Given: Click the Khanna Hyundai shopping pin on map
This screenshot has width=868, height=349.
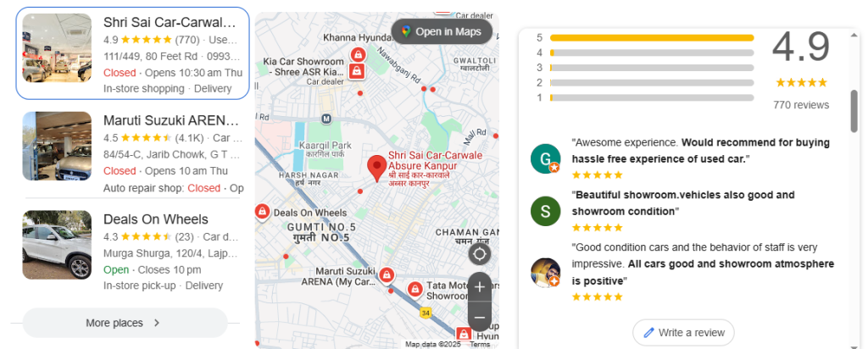Looking at the screenshot, I should click(359, 55).
